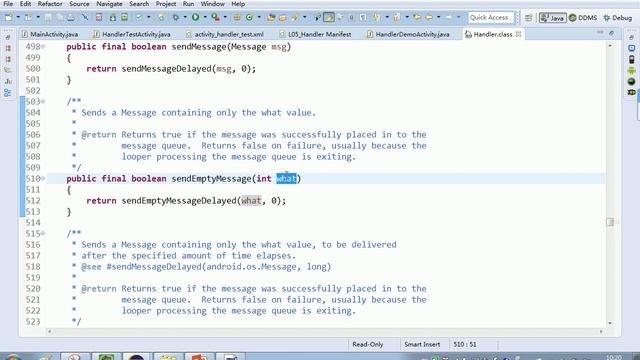Screen dimensions: 640x360
Task: Open the Refactor menu
Action: point(50,4)
